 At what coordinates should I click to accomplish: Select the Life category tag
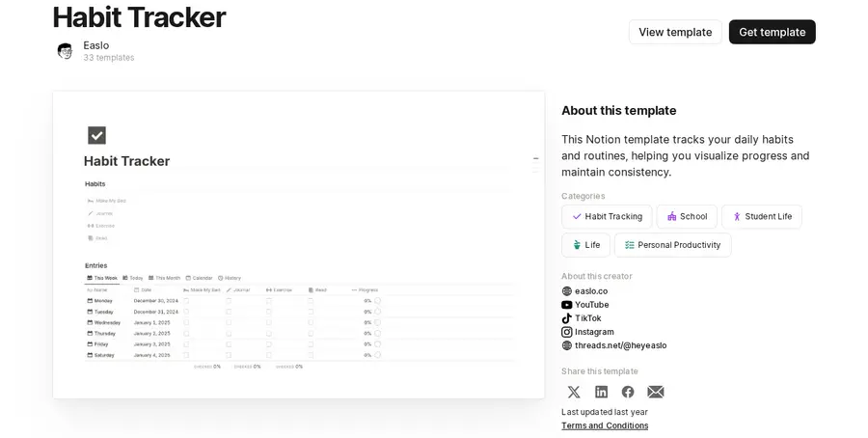pyautogui.click(x=585, y=245)
